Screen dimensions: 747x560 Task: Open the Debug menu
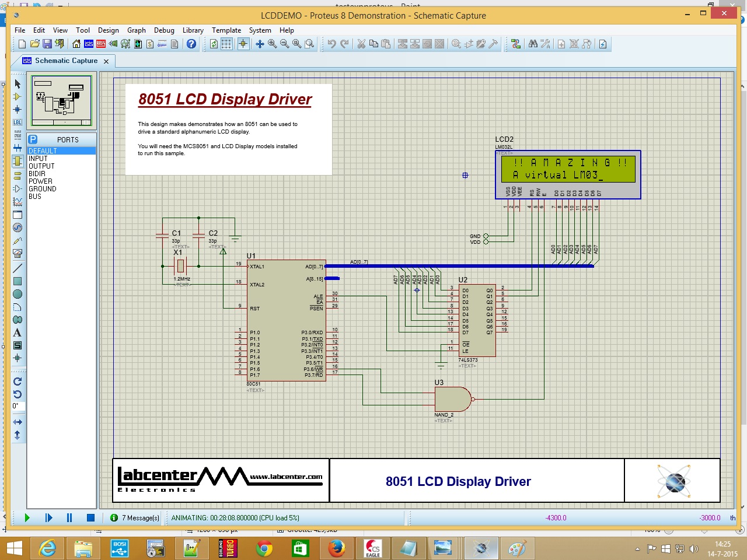pyautogui.click(x=164, y=30)
